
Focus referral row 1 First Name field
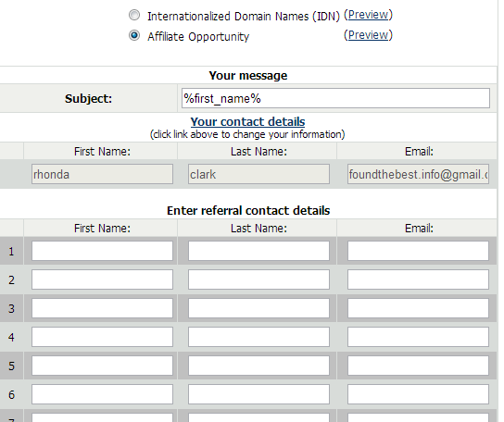102,251
